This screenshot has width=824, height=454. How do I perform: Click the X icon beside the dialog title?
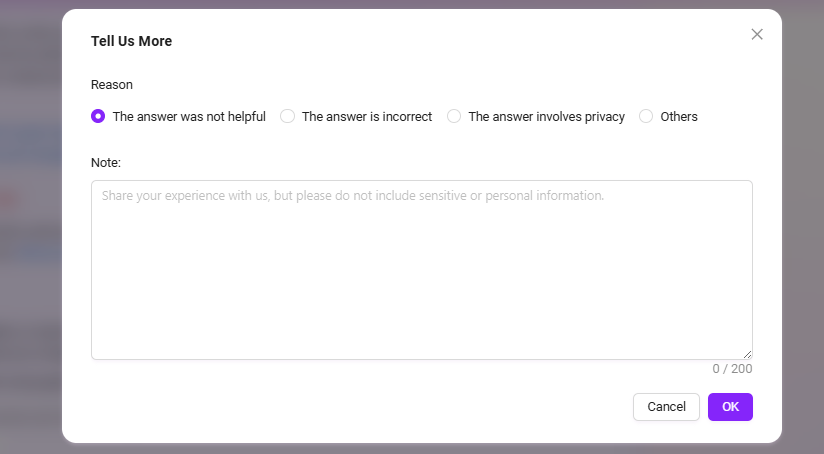tap(757, 35)
